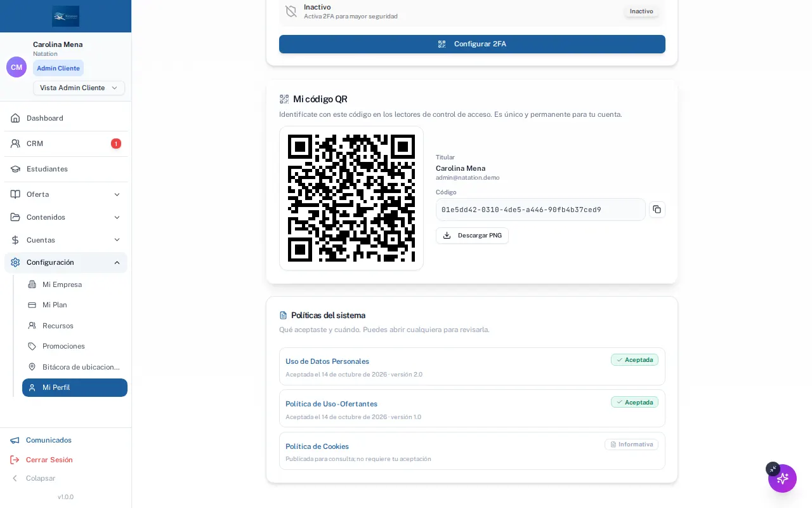The width and height of the screenshot is (812, 508).
Task: Open the CRM section
Action: click(x=66, y=144)
